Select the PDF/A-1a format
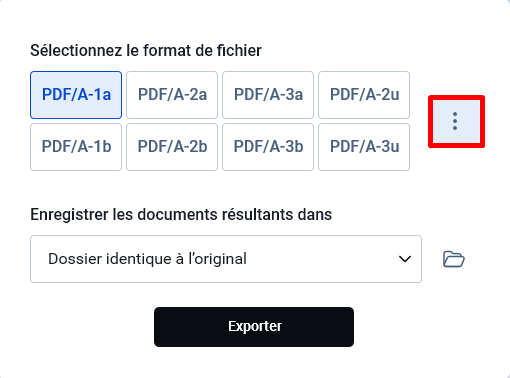Screen dimensions: 510x378 (76, 95)
